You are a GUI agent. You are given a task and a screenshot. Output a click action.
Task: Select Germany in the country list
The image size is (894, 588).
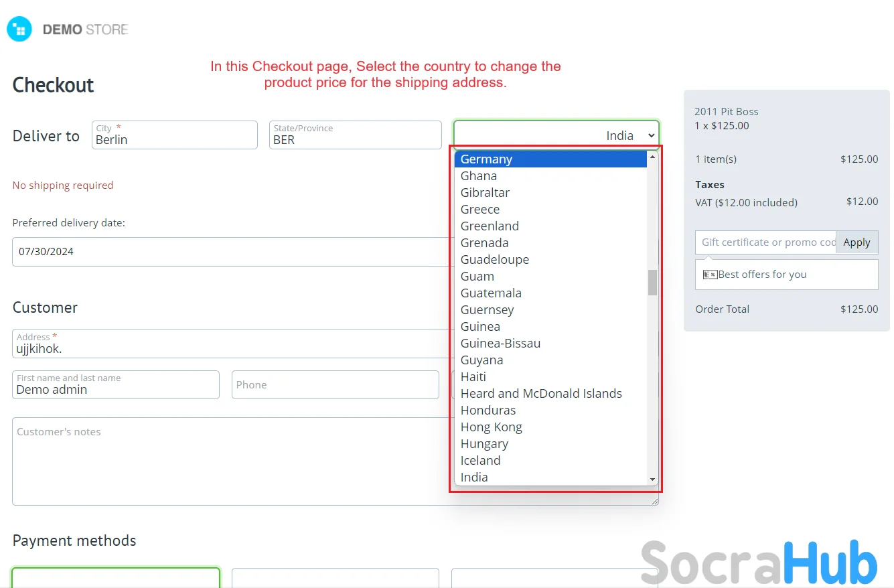pos(550,159)
